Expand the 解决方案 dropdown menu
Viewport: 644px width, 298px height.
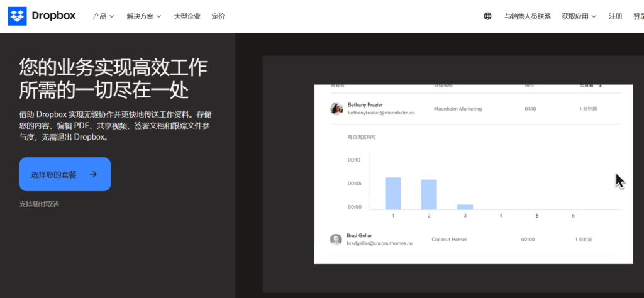[x=144, y=16]
